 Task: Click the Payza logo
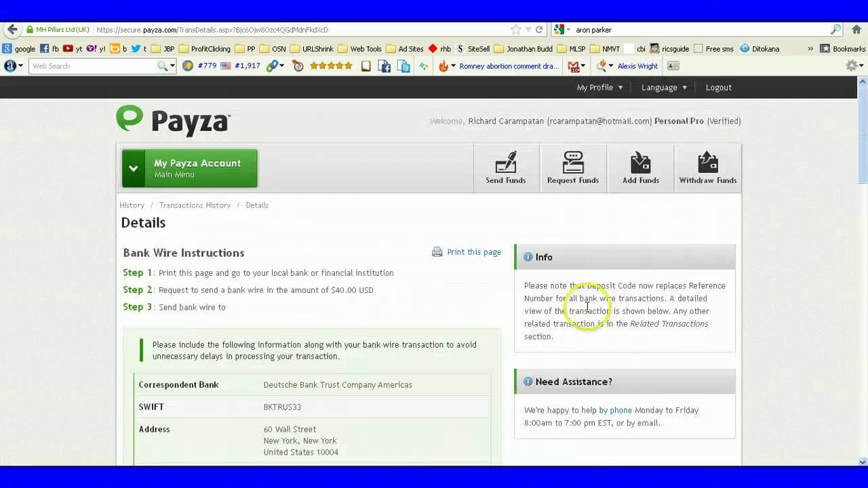point(174,120)
